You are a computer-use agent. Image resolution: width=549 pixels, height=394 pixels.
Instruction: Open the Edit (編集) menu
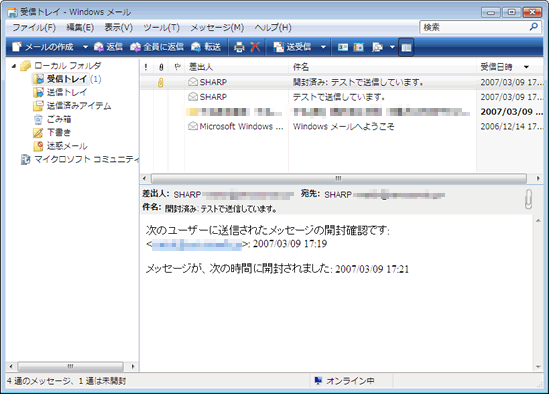tap(80, 27)
